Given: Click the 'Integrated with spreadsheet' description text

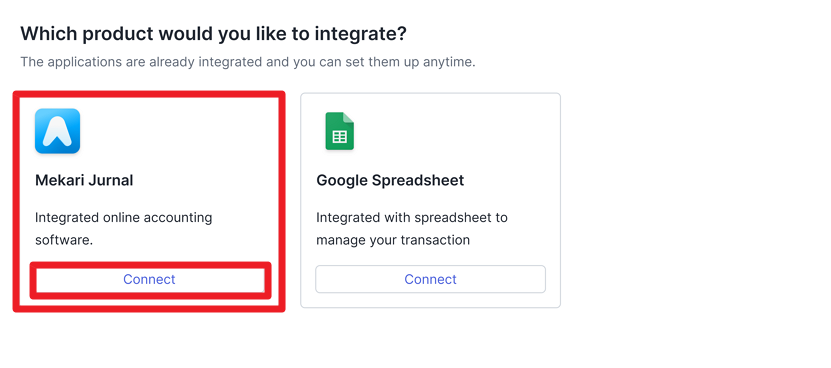Looking at the screenshot, I should click(412, 229).
